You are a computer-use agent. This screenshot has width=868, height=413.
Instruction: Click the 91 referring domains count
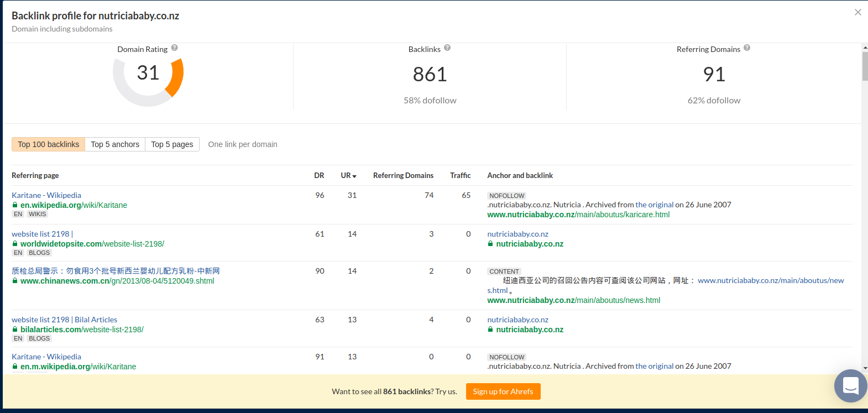[x=714, y=74]
